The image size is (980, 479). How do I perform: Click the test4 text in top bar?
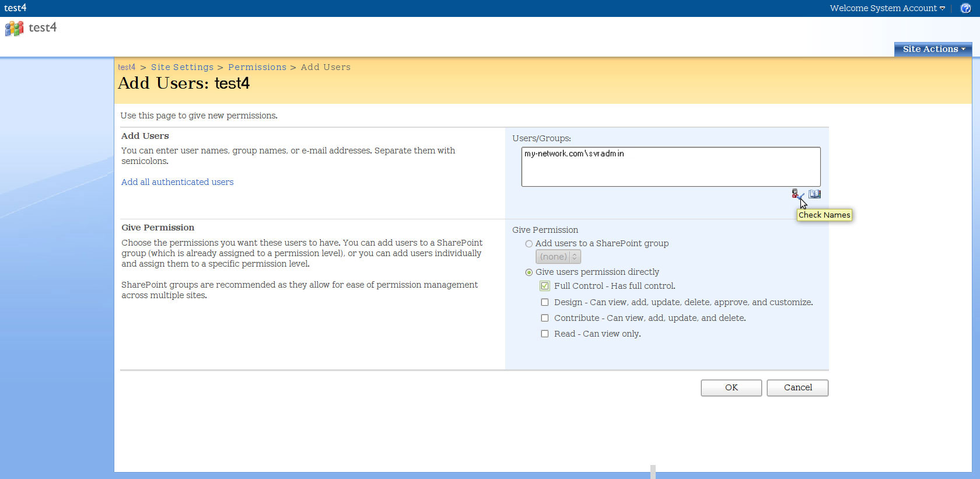tap(15, 8)
